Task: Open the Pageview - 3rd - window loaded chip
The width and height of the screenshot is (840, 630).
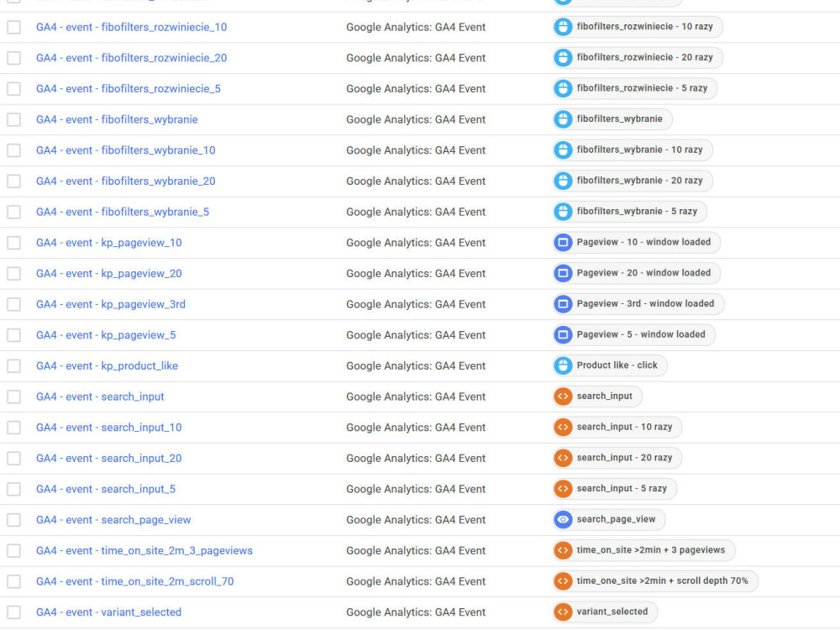Action: (638, 304)
